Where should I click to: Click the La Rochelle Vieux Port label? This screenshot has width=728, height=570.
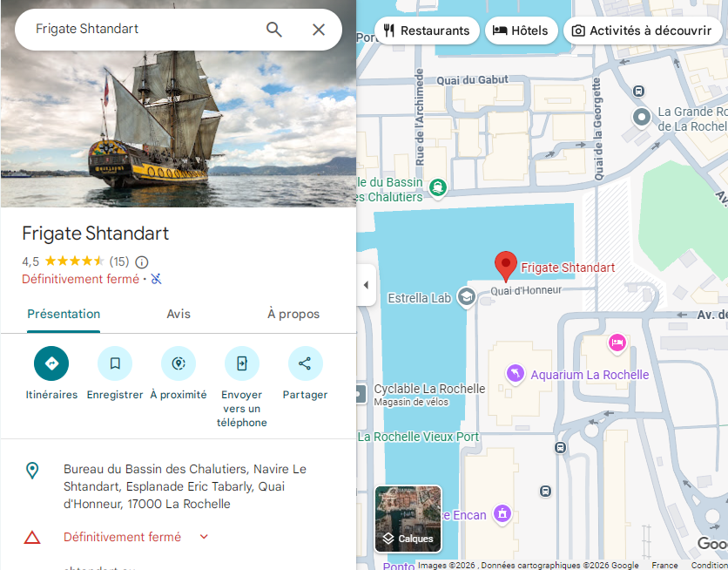pyautogui.click(x=418, y=437)
